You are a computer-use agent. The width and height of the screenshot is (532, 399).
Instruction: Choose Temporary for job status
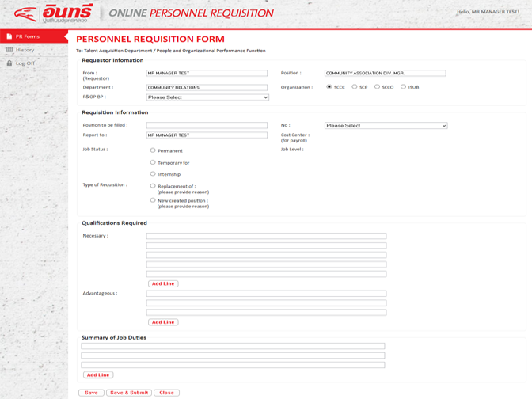click(x=153, y=162)
